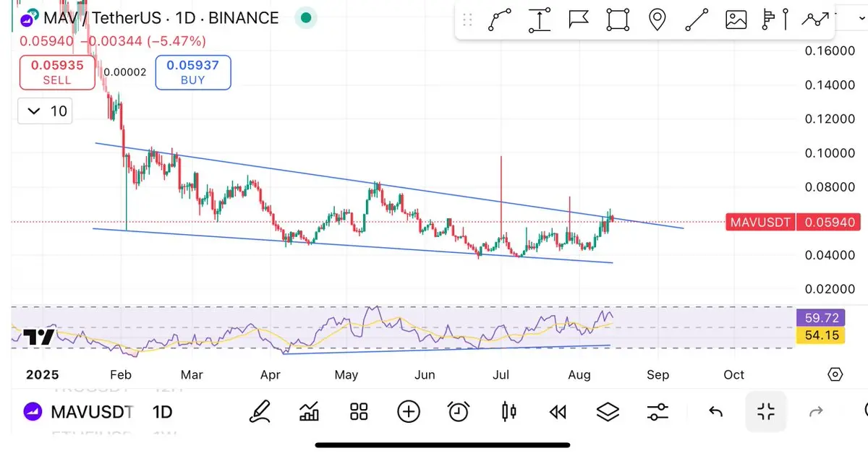
Task: Click the green market status dot
Action: (x=307, y=17)
